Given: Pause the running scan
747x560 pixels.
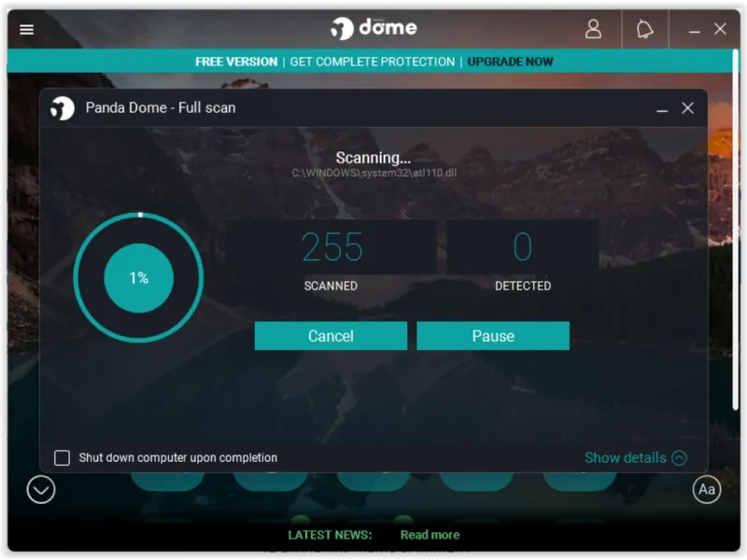Looking at the screenshot, I should click(x=493, y=336).
